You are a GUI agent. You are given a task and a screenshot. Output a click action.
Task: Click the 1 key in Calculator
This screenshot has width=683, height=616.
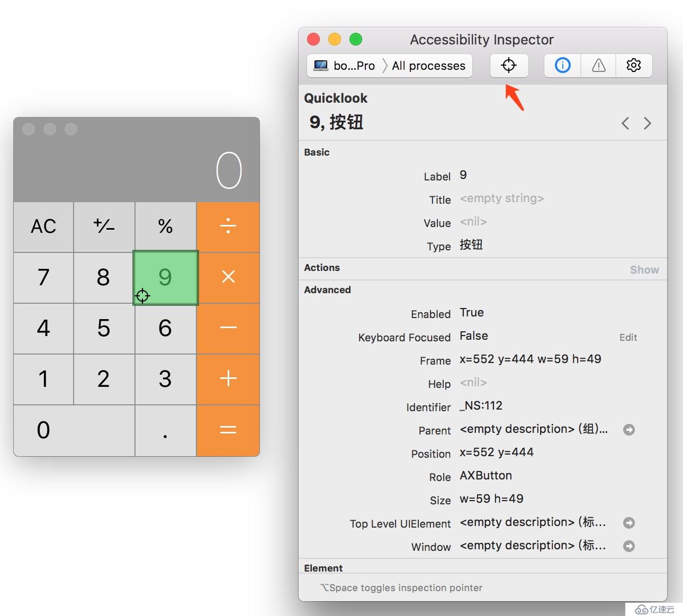[43, 379]
